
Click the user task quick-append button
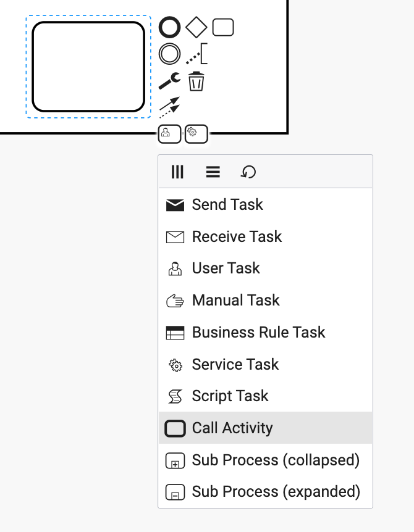[x=169, y=134]
